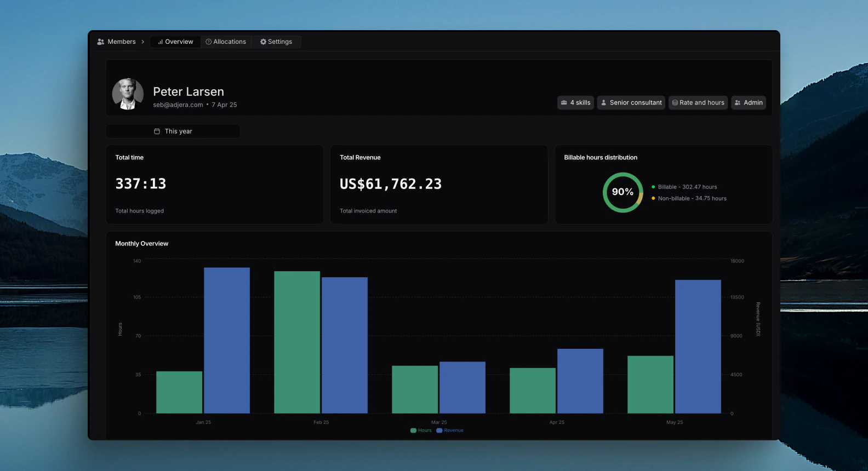868x471 pixels.
Task: Click the Jan 25 blue revenue bar
Action: [227, 340]
